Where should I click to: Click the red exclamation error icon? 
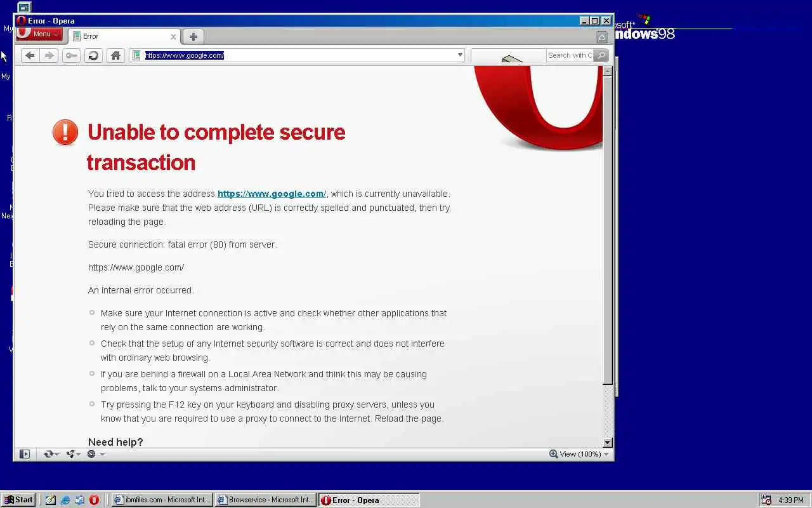[x=65, y=132]
